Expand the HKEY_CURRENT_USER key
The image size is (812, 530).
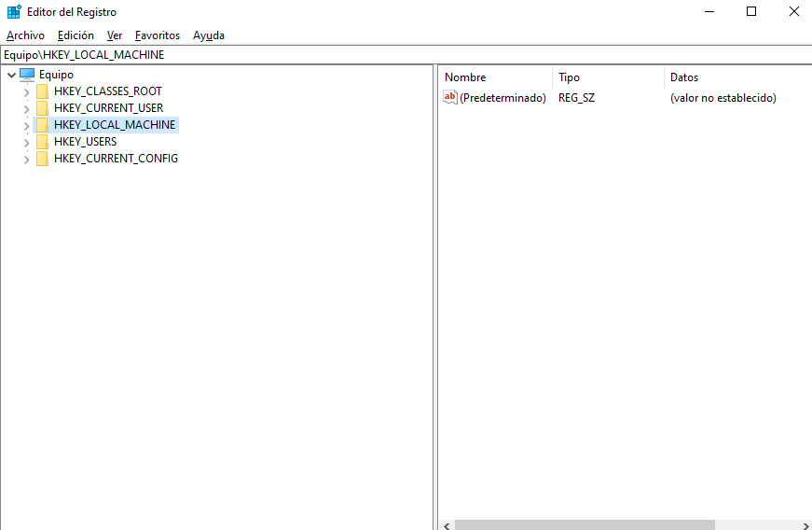click(x=26, y=109)
